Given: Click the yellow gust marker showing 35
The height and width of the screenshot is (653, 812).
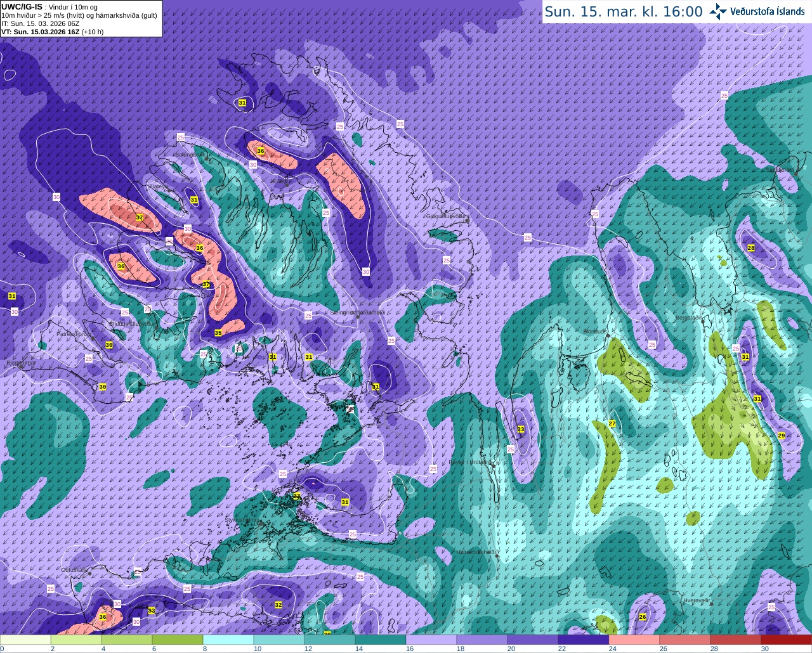Looking at the screenshot, I should click(218, 333).
